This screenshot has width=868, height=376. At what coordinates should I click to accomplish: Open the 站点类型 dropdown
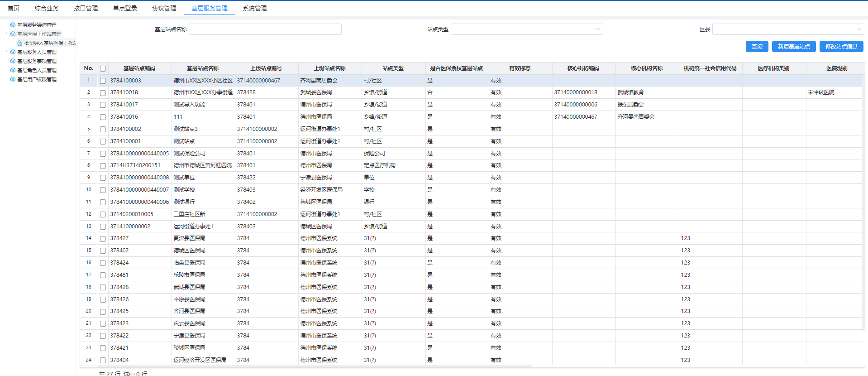(x=527, y=29)
